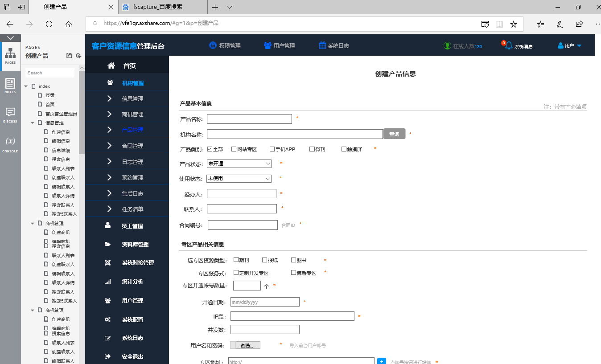Open 权限管理 in the top menu
The image size is (601, 364).
(225, 45)
